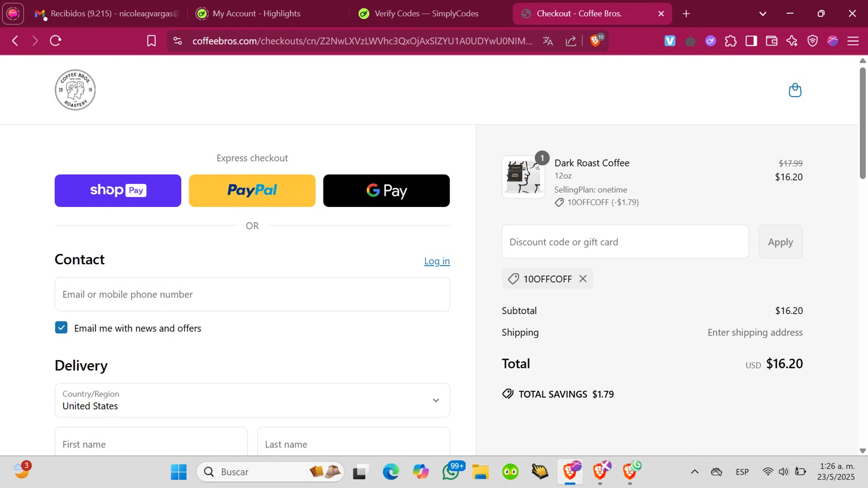
Task: Open the share page icon in the address bar
Action: point(571,41)
